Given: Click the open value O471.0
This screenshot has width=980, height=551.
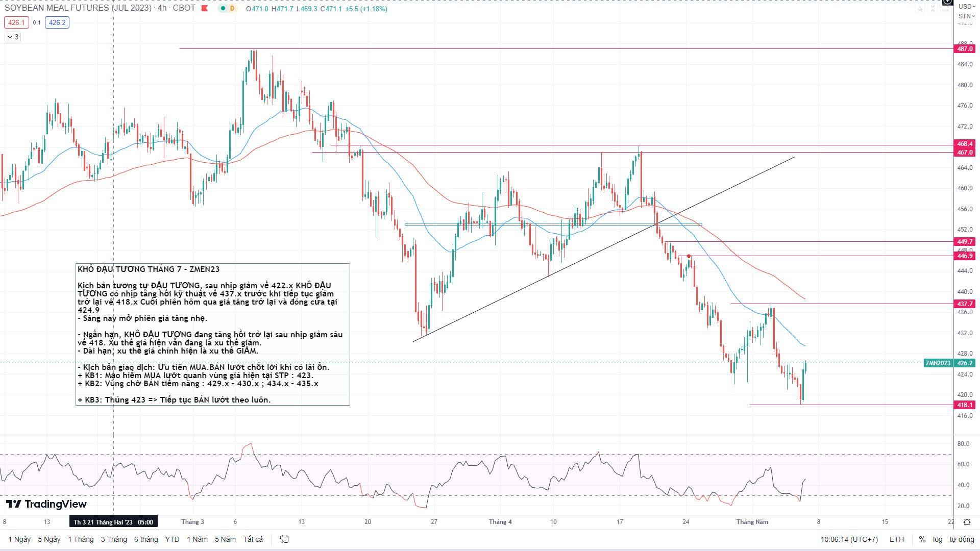Looking at the screenshot, I should click(257, 9).
